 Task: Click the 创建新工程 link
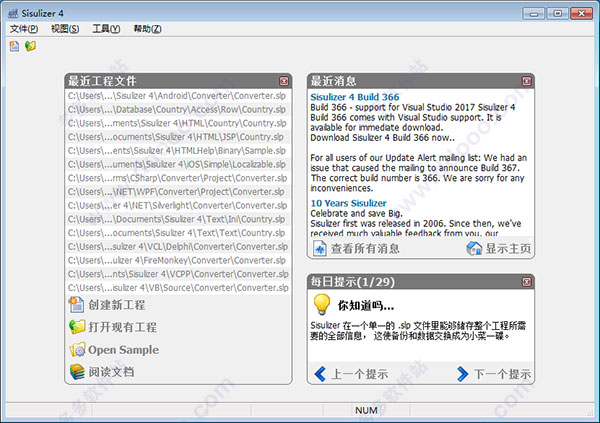click(117, 305)
